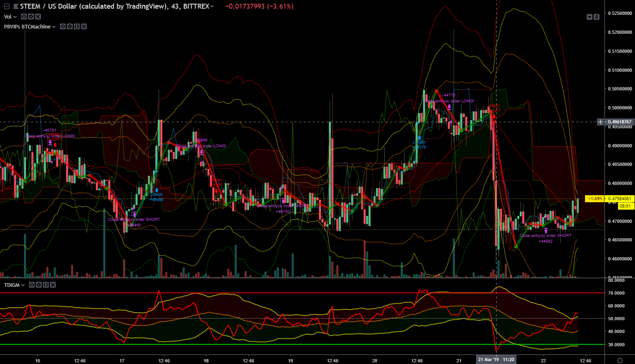
Task: Open chart settings gear in bottom-right corner
Action: (620, 360)
